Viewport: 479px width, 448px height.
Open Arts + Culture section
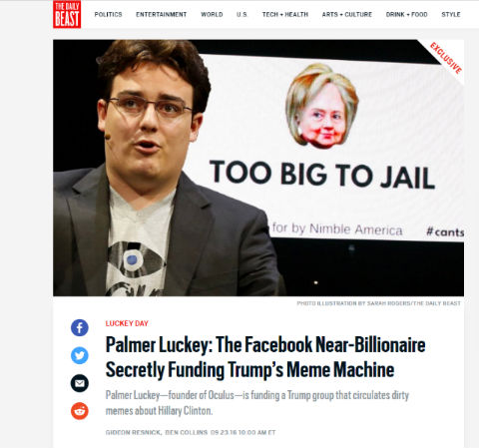point(347,15)
